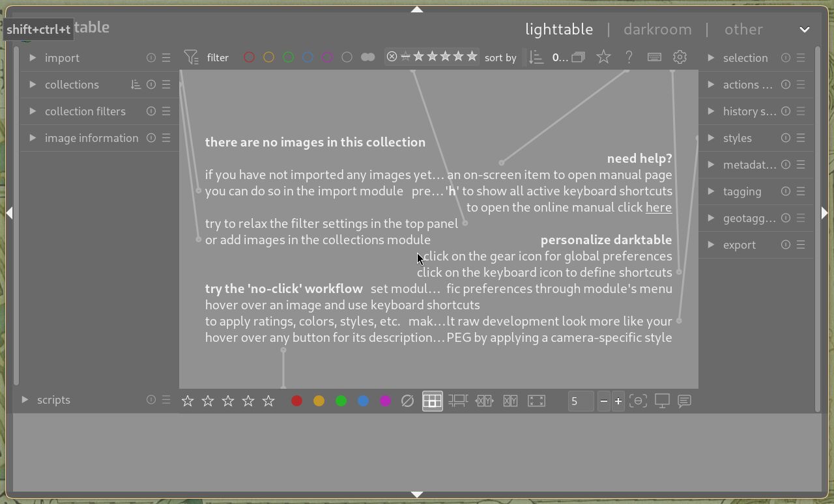Reset styles module parameters icon

click(x=786, y=138)
